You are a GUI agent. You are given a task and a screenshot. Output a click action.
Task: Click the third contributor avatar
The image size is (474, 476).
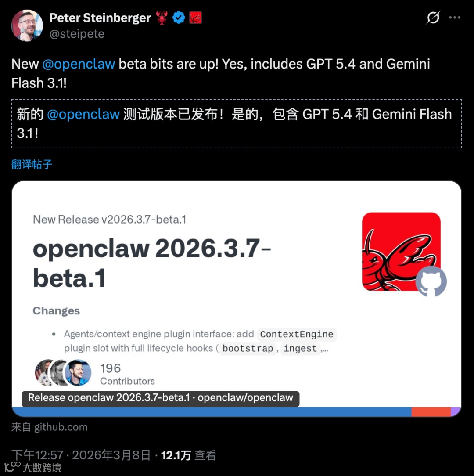click(78, 373)
